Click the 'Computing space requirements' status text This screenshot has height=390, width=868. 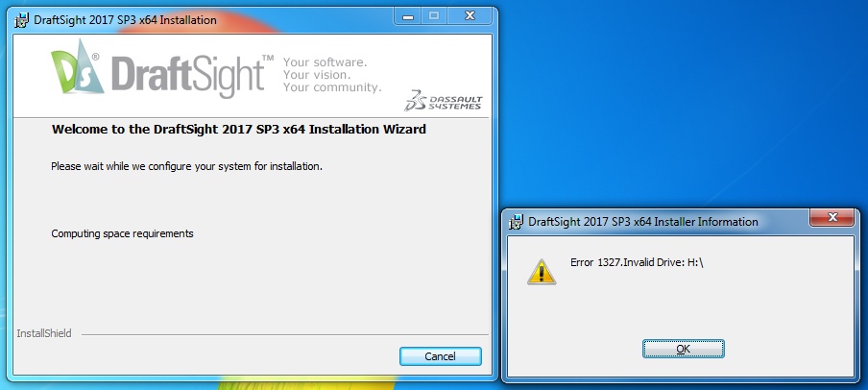(x=122, y=233)
